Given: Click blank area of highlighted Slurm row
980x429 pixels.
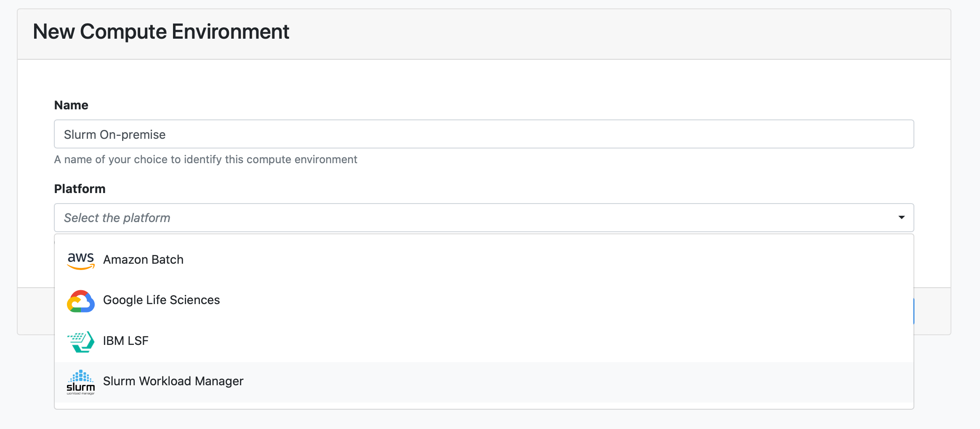Looking at the screenshot, I should click(547, 382).
